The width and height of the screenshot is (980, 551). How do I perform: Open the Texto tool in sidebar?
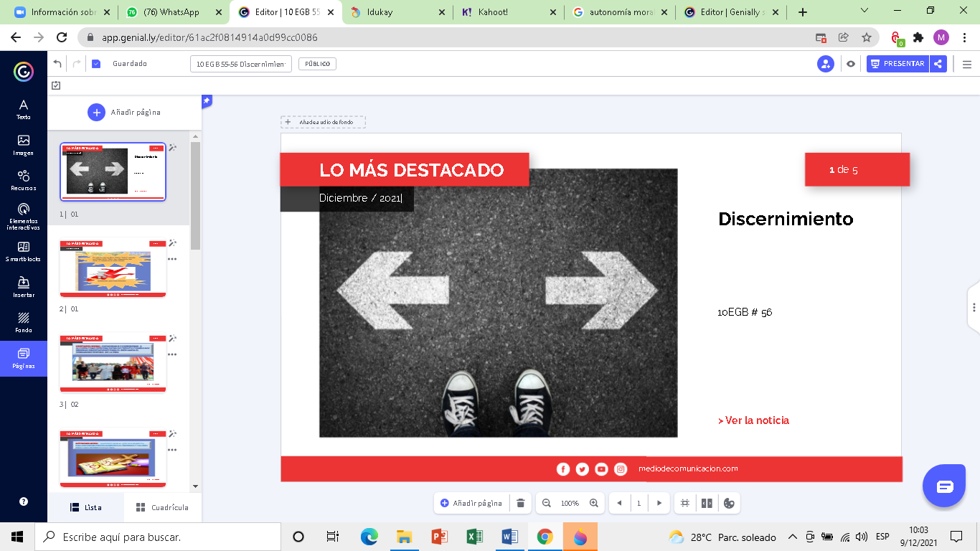(24, 109)
